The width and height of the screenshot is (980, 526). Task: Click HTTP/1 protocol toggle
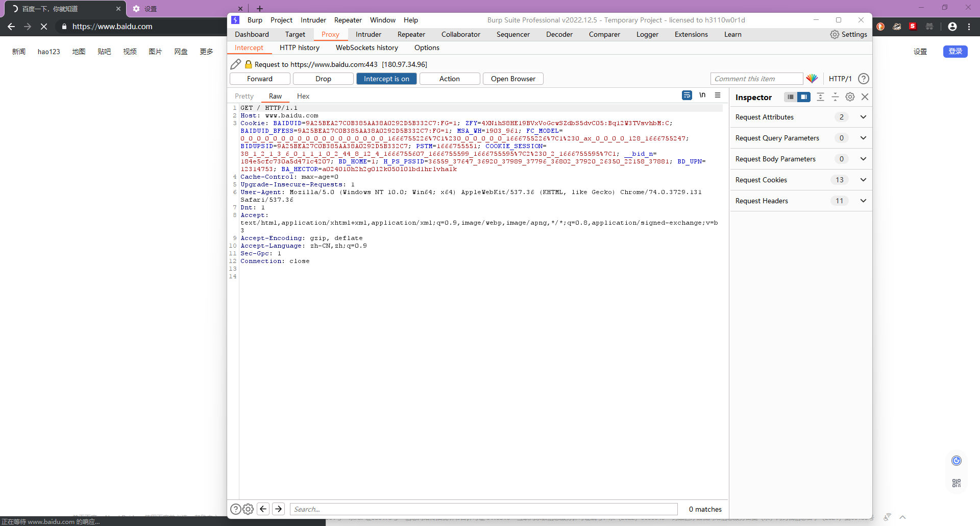click(840, 79)
